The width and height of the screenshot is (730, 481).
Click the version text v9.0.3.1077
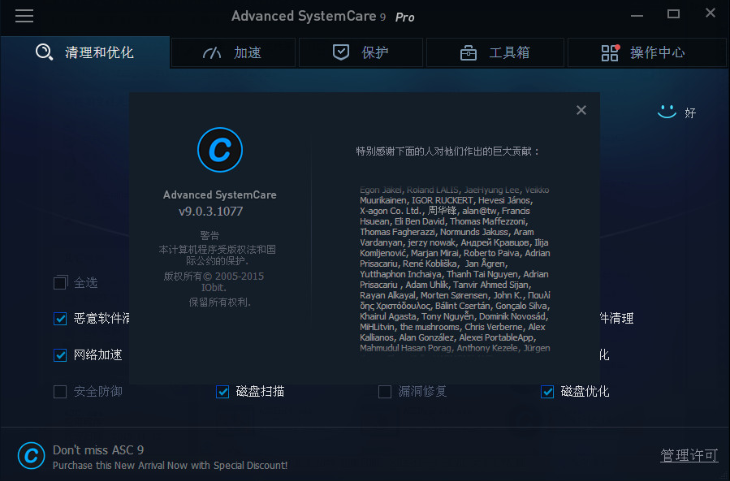click(211, 211)
